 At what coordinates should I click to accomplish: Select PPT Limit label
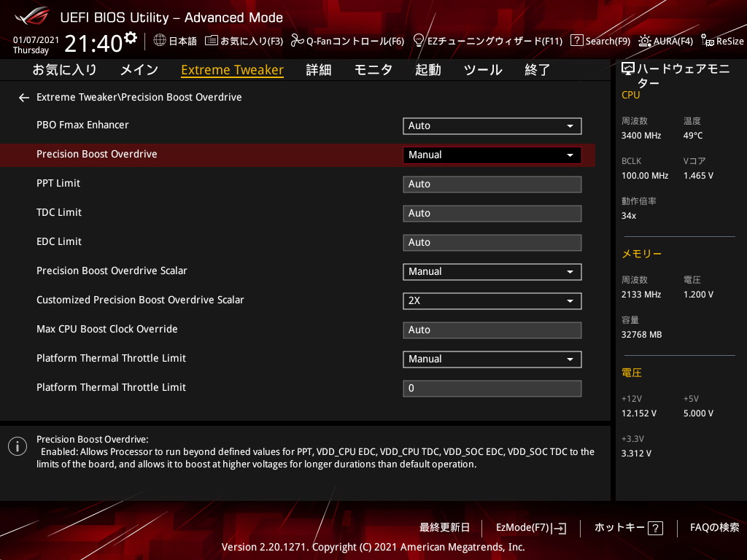(58, 183)
